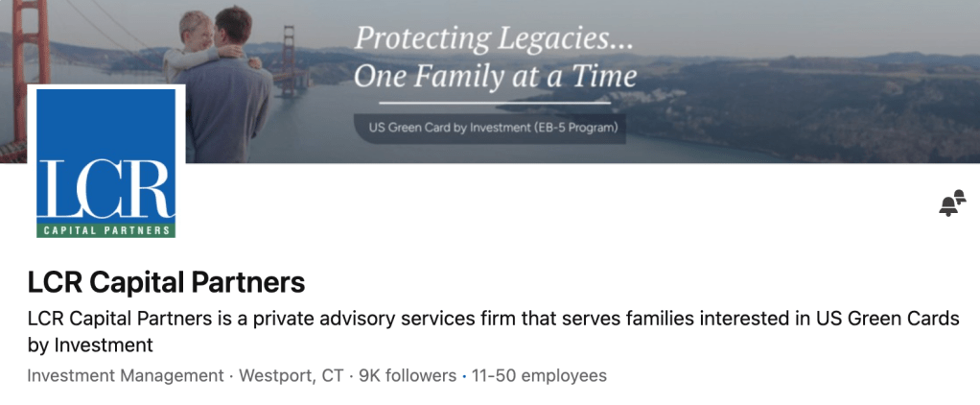Click the blue dot separator before employees count

coord(465,375)
